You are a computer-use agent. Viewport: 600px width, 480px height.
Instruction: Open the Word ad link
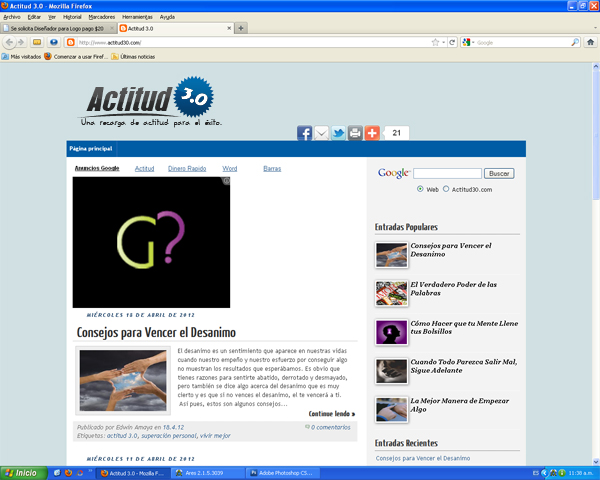coord(230,168)
